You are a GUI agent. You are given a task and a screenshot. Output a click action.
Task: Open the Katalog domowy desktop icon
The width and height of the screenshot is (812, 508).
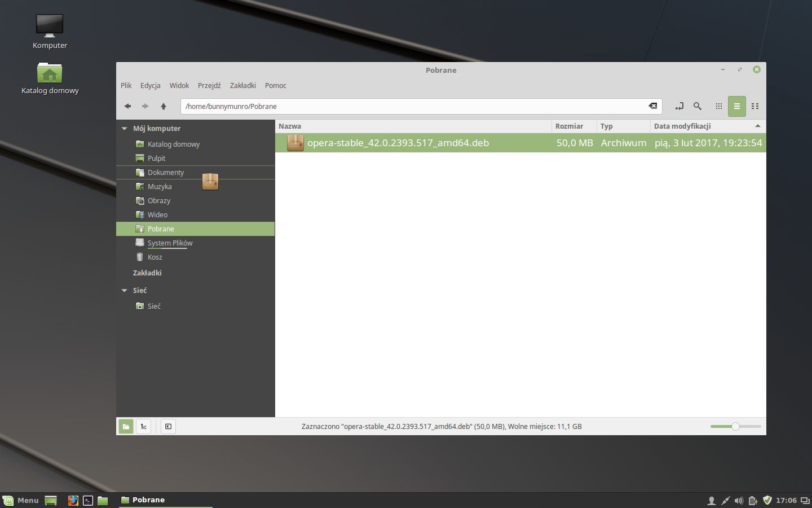tap(50, 78)
